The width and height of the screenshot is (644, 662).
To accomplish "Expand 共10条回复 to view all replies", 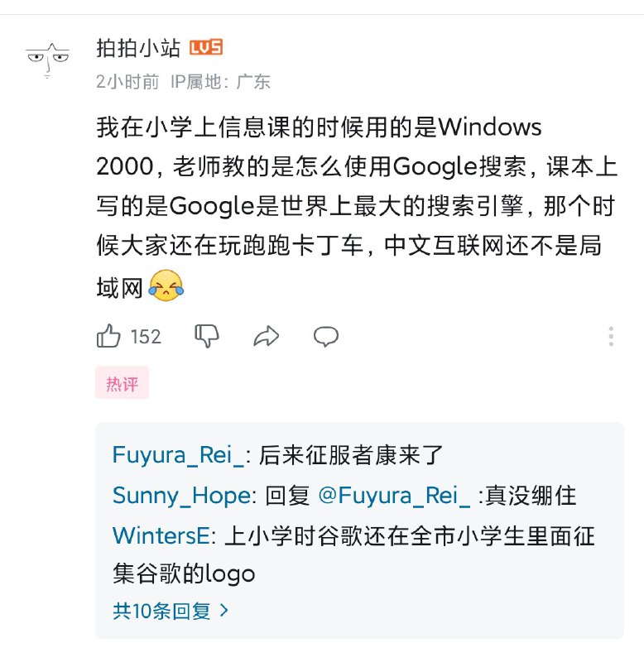I will [171, 611].
